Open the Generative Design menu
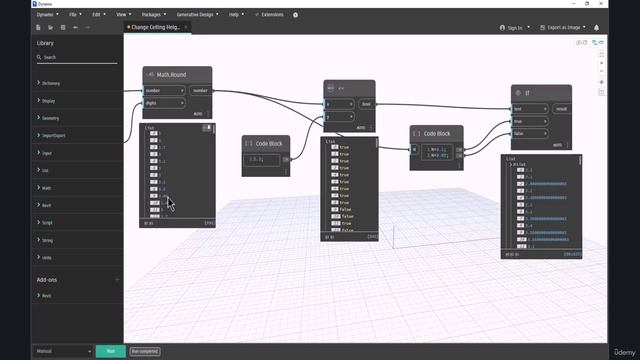The image size is (640, 360). click(198, 15)
